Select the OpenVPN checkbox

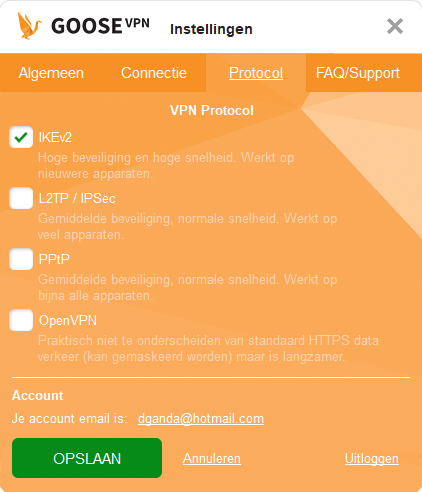coord(21,320)
